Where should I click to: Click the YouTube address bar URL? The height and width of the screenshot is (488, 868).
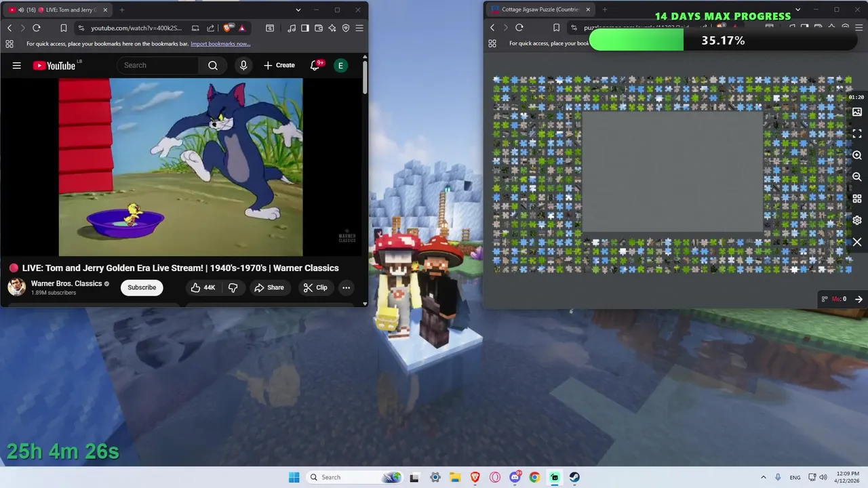136,28
